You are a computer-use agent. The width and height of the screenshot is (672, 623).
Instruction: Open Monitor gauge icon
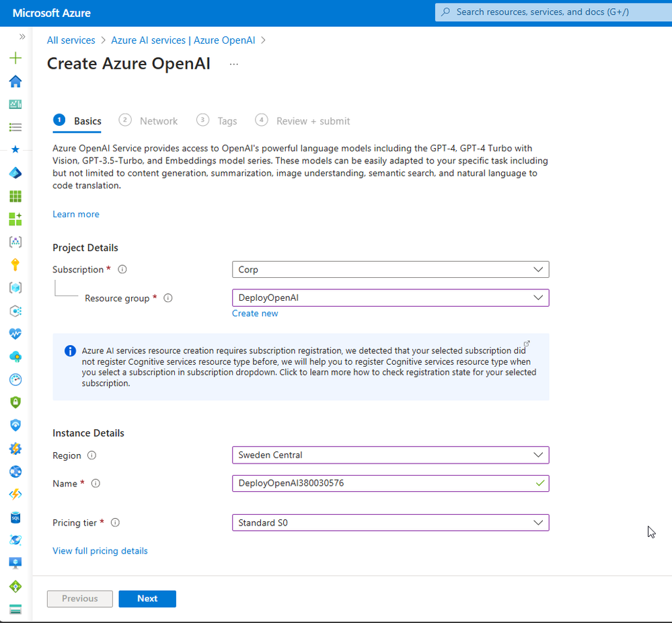pos(15,379)
